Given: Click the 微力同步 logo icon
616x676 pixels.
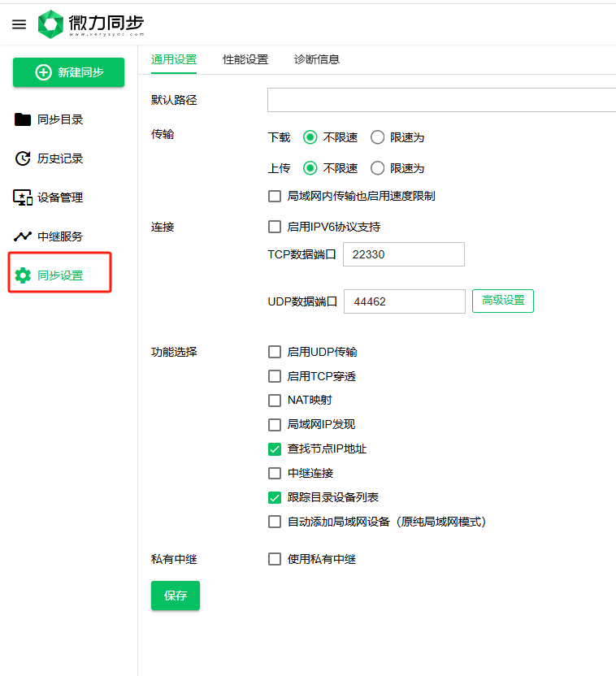Looking at the screenshot, I should pos(50,24).
